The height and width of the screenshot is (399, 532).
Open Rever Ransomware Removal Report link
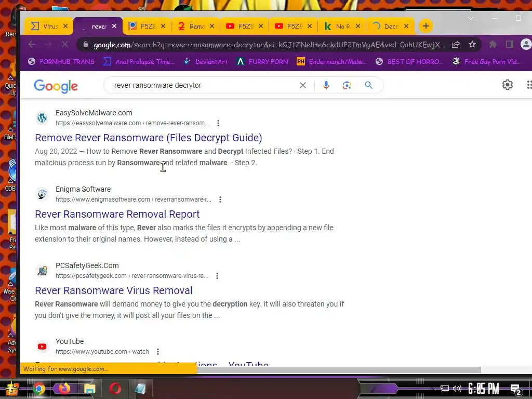[117, 214]
